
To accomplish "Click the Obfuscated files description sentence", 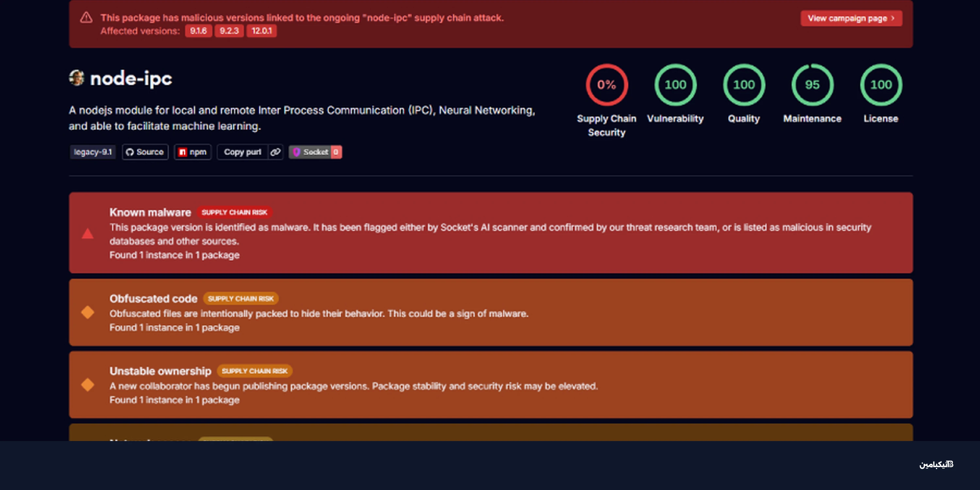I will 319,314.
